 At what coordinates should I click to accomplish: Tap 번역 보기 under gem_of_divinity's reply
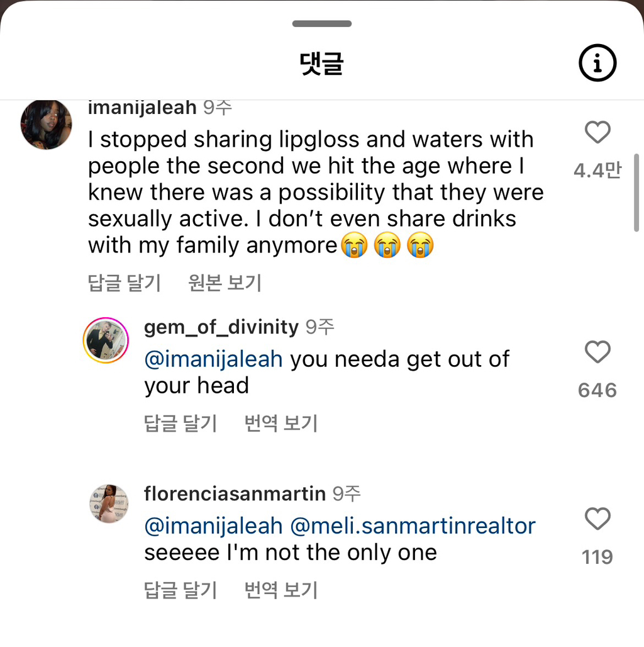(280, 423)
